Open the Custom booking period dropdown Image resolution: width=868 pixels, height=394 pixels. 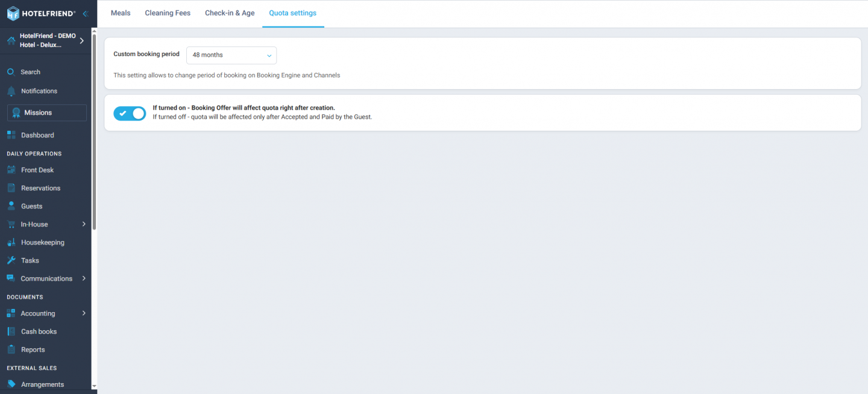point(231,55)
